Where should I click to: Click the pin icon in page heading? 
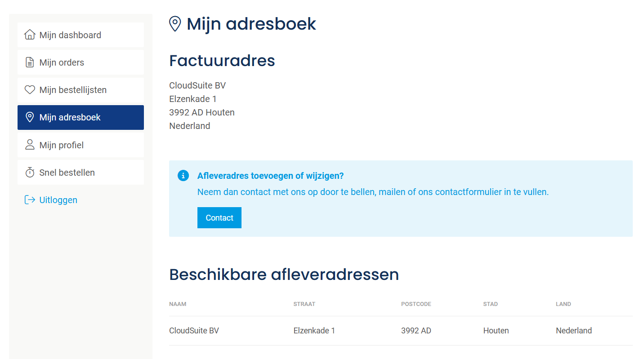pos(175,24)
